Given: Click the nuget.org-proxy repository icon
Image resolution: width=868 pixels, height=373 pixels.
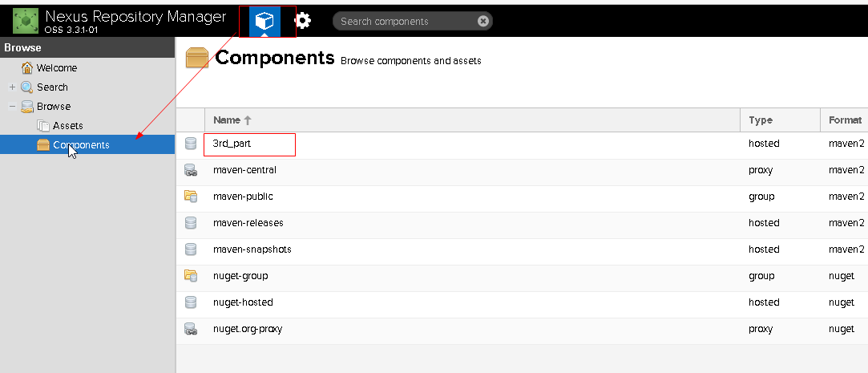Looking at the screenshot, I should coord(191,329).
